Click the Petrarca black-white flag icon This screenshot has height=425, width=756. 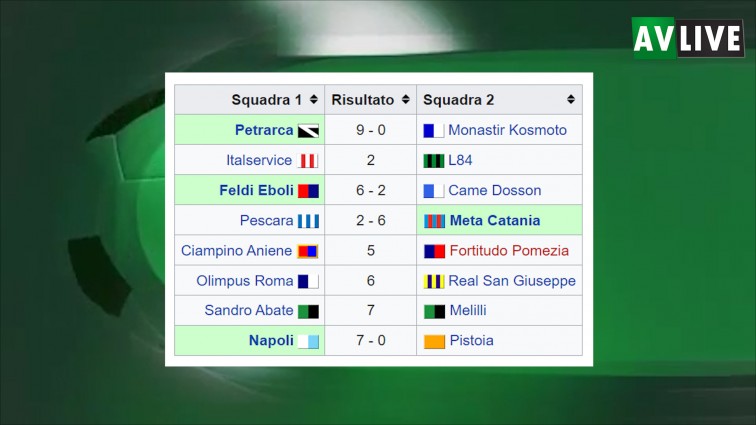(x=308, y=131)
